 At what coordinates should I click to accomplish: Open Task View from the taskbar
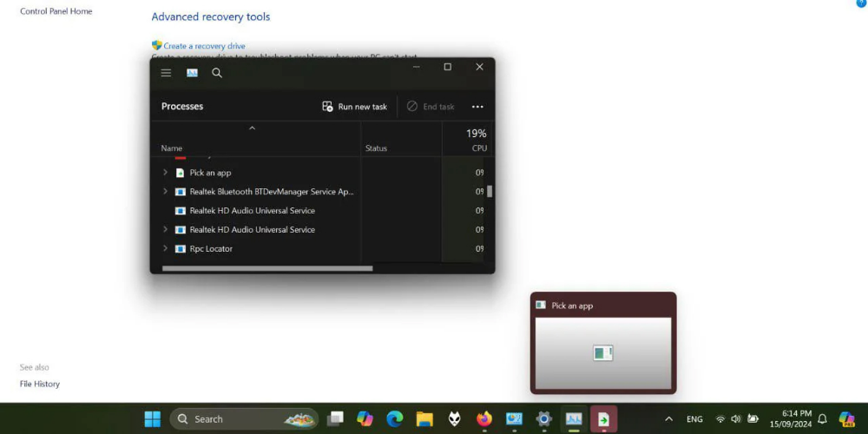[335, 419]
